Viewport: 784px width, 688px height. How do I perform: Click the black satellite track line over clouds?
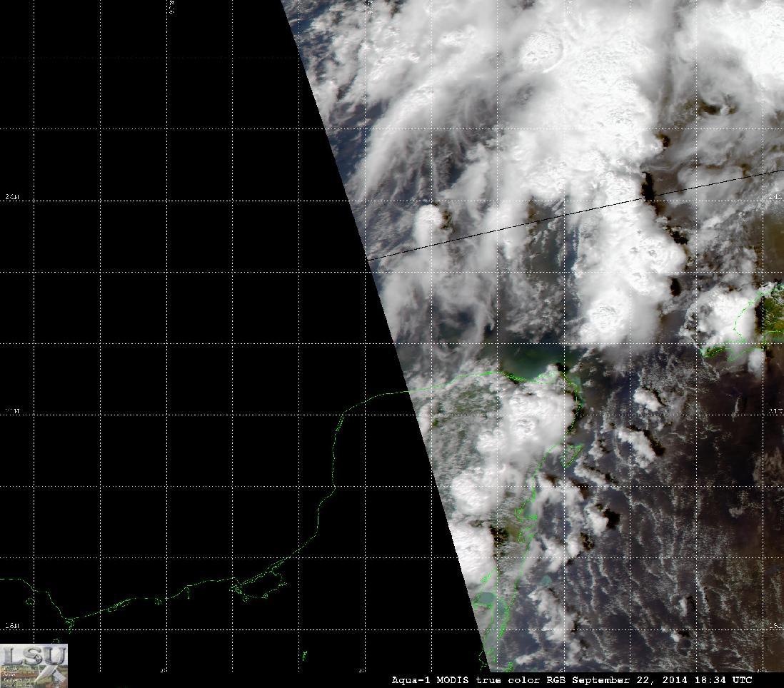(x=575, y=215)
